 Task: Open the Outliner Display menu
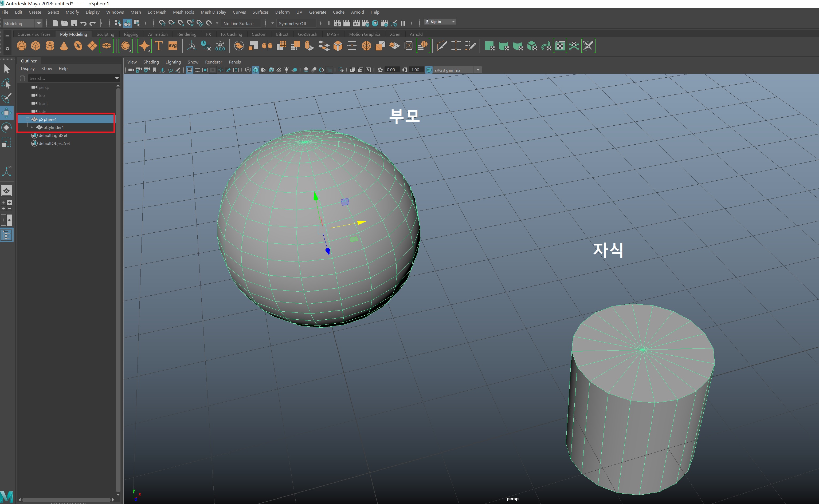(28, 68)
